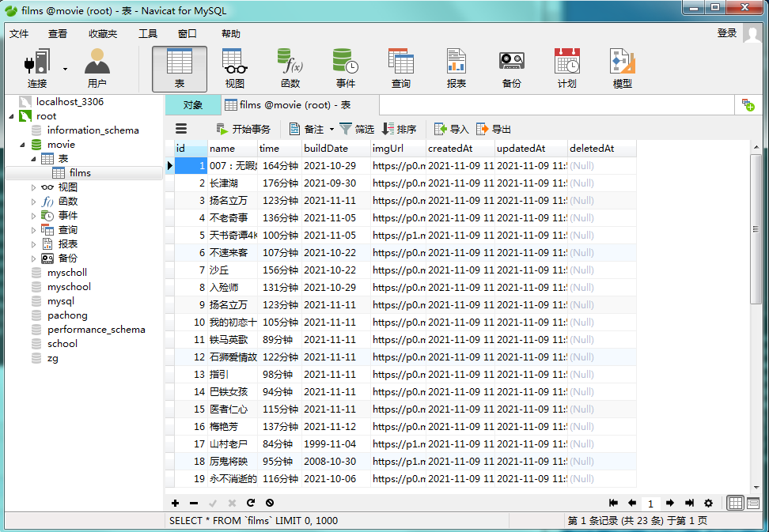
Task: Switch to grid view mode
Action: click(735, 503)
